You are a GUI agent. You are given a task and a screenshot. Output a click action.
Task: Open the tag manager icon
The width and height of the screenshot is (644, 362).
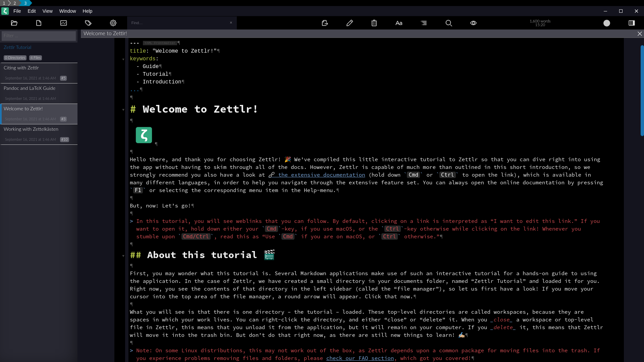(x=88, y=23)
